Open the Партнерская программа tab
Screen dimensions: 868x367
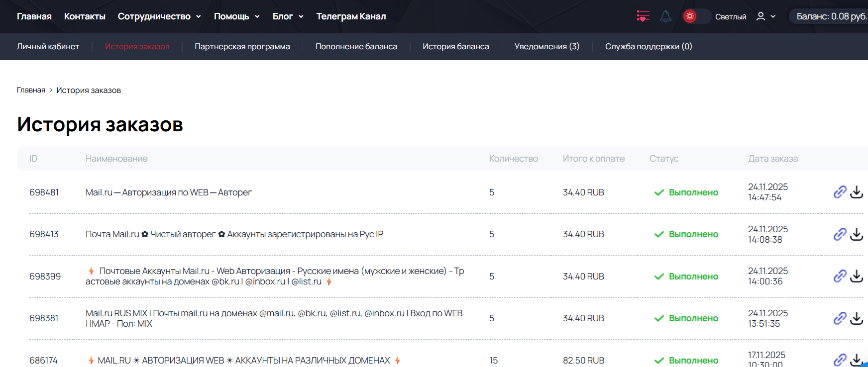click(242, 46)
